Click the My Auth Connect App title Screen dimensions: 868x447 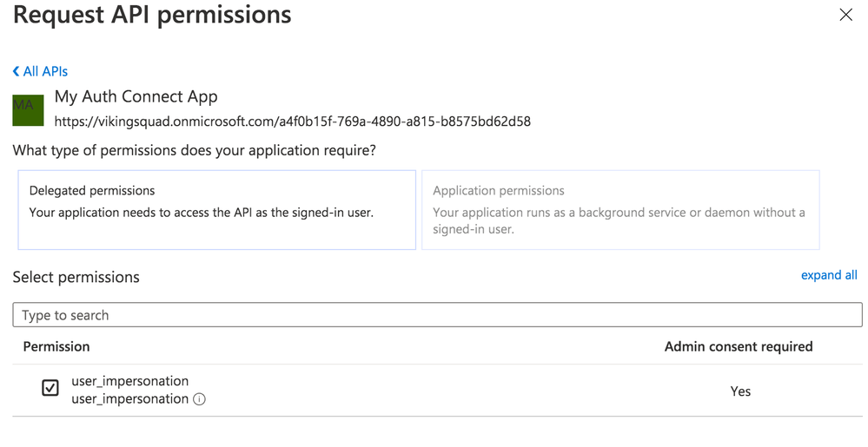(x=136, y=96)
